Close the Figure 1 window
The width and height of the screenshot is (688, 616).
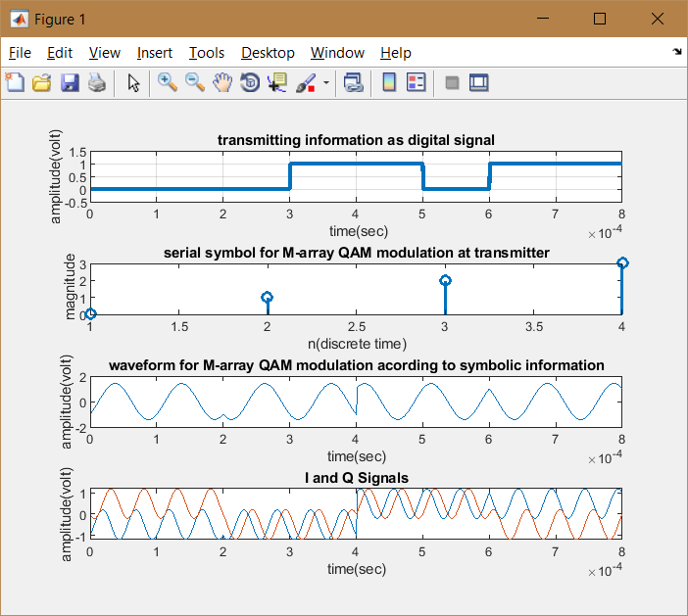658,19
